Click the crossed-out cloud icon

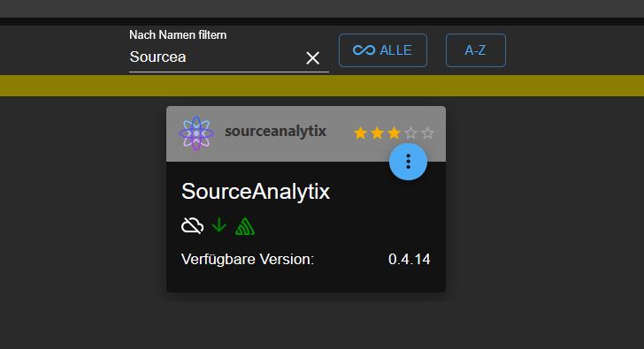tap(192, 225)
